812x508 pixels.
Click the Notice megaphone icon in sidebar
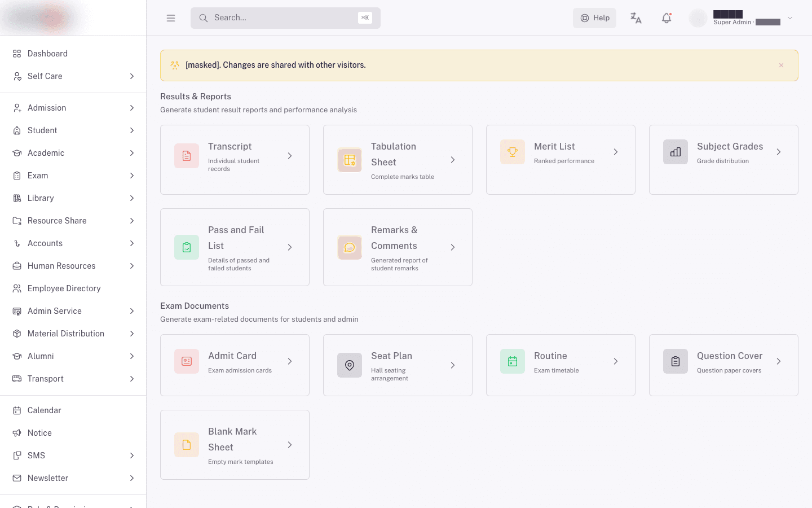17,433
